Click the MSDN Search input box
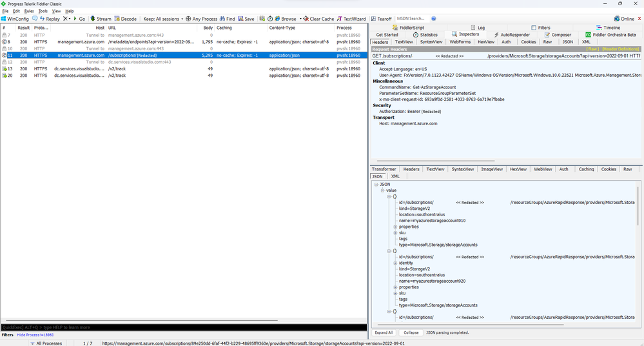Screen dimensions: 644x346 [412, 19]
